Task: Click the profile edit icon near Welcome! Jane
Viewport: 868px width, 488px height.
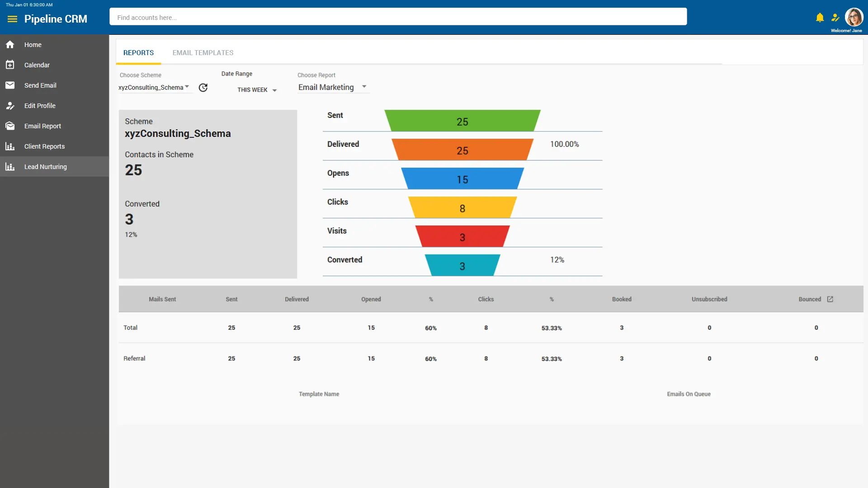Action: pyautogui.click(x=836, y=17)
